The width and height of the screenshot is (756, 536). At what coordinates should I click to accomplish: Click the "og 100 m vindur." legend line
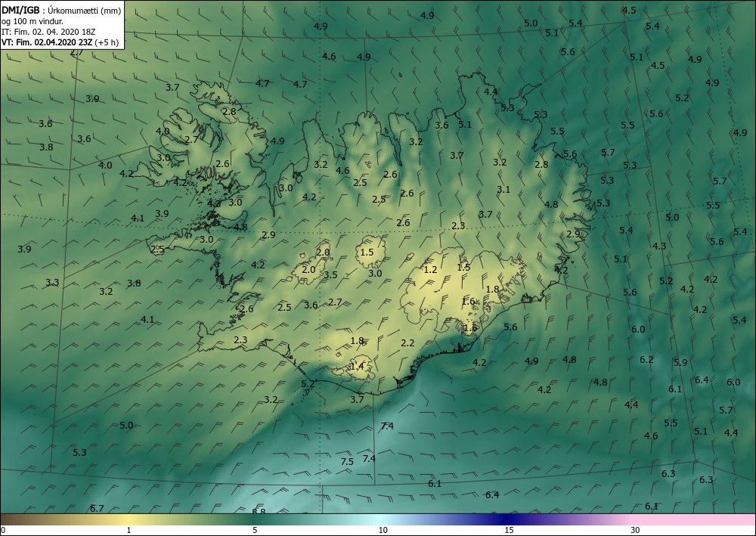(33, 21)
